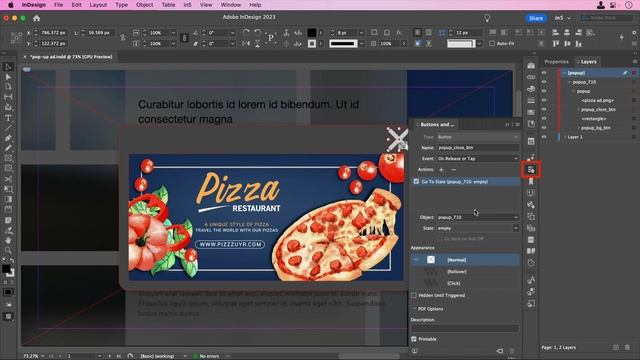Add a new action with plus icon
The height and width of the screenshot is (360, 640).
point(441,169)
